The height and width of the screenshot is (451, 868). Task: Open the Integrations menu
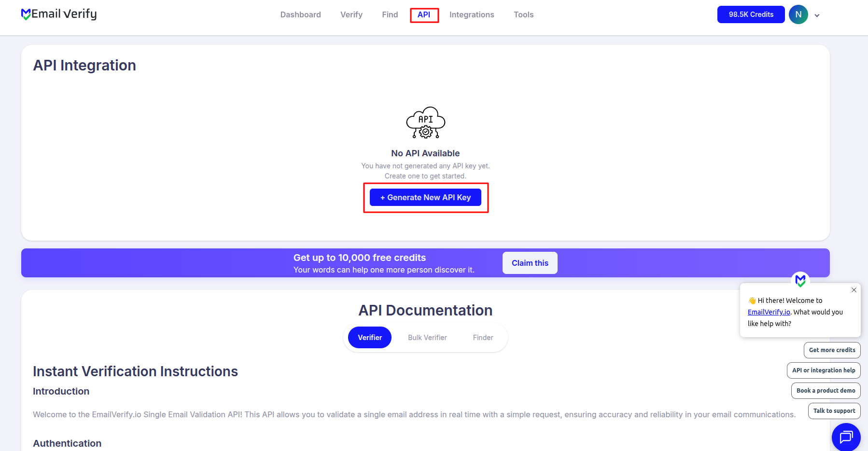coord(472,15)
